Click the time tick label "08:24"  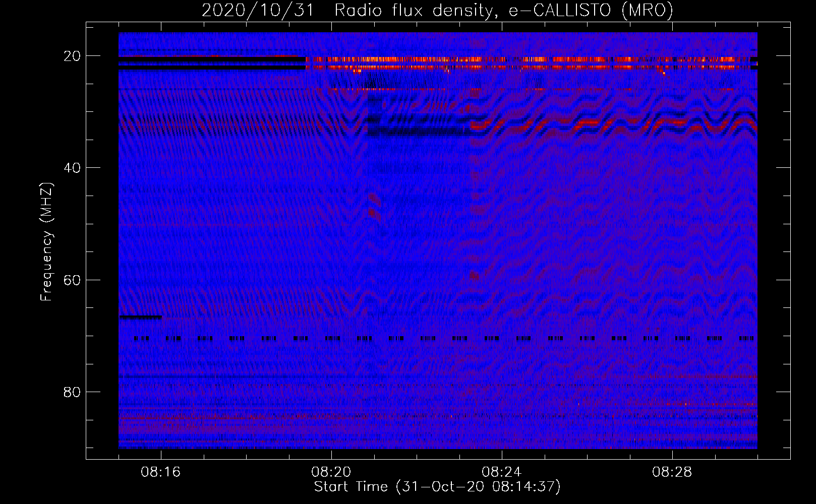[x=502, y=472]
